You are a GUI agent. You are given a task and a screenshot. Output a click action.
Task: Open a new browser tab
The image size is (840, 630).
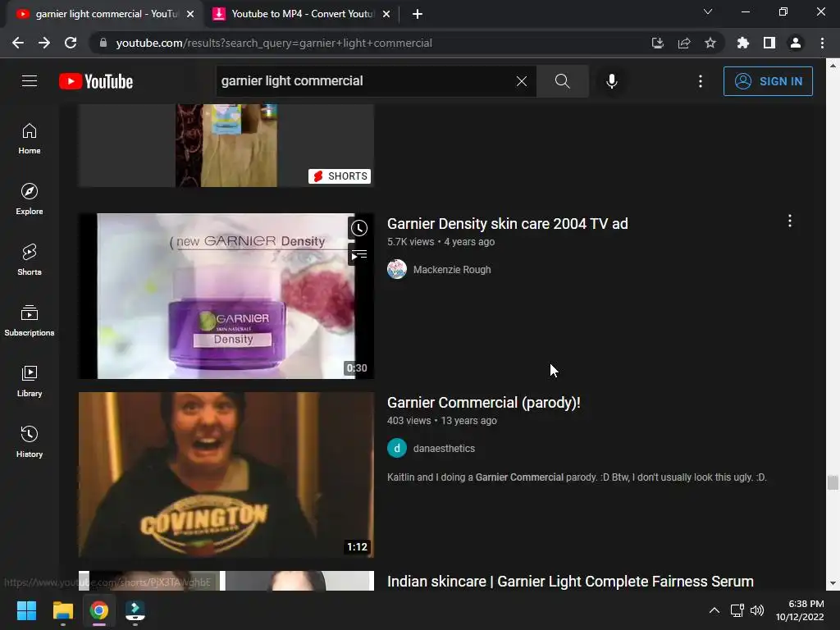(x=418, y=14)
